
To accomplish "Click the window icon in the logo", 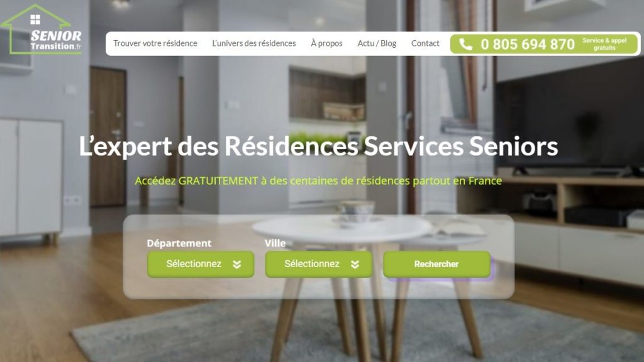I will (x=35, y=19).
